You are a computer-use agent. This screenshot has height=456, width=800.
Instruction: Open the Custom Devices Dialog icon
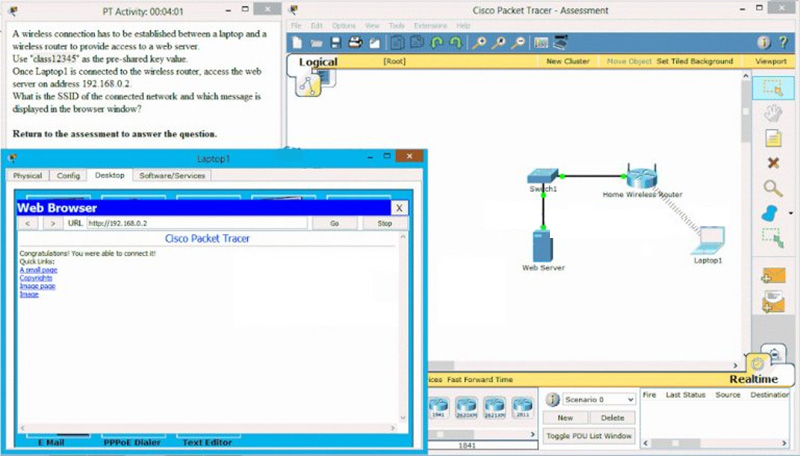coord(560,43)
